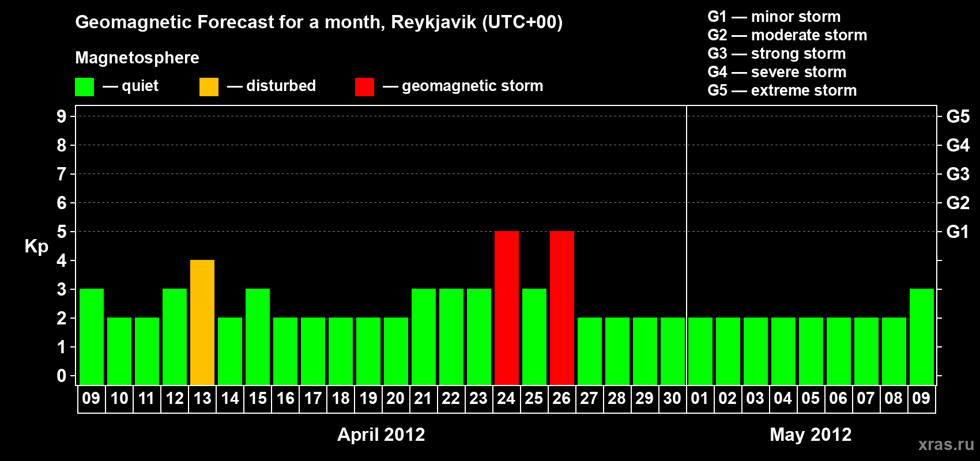Click the "Kp" axis label
Viewport: 980px width, 461px height.
(36, 247)
